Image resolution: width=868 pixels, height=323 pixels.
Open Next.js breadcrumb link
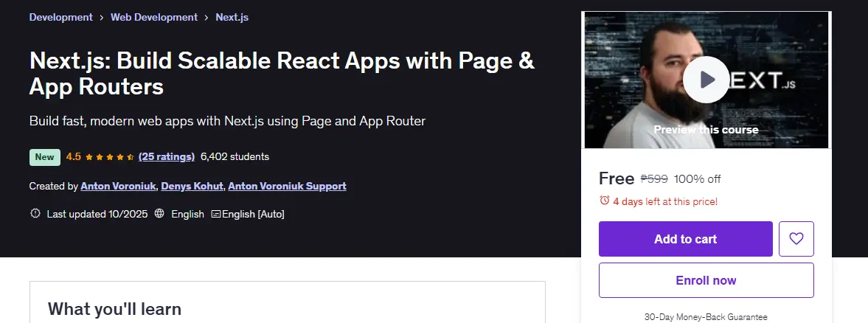(x=232, y=17)
